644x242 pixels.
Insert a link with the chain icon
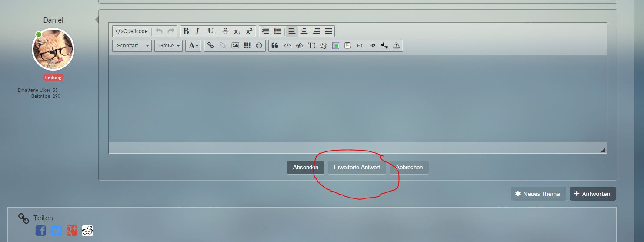click(x=210, y=45)
